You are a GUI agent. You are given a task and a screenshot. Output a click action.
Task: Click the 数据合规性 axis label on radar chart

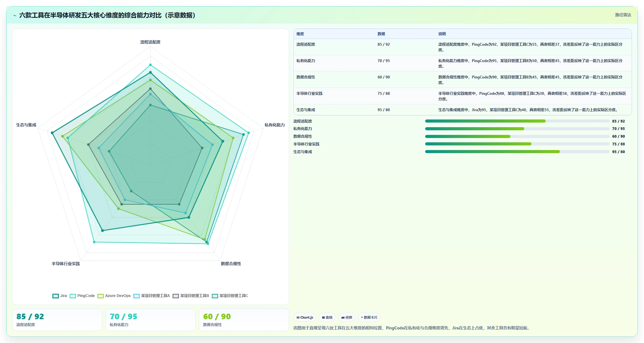231,264
